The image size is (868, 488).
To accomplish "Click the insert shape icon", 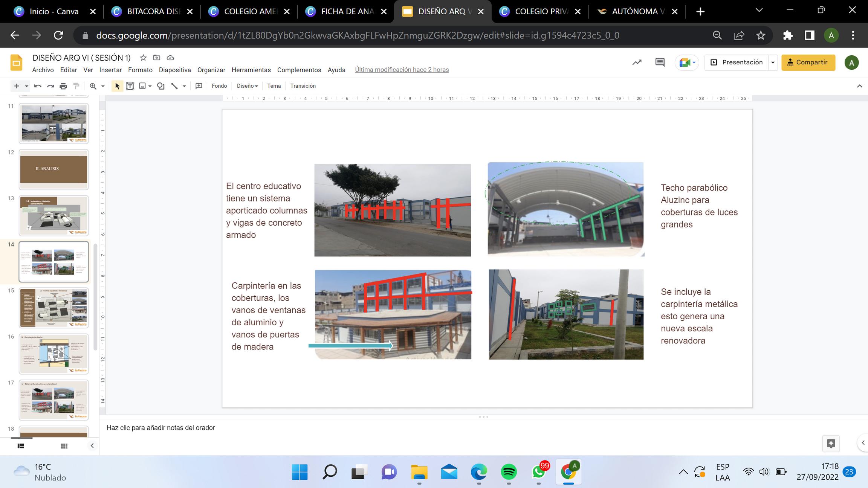I will pos(161,86).
